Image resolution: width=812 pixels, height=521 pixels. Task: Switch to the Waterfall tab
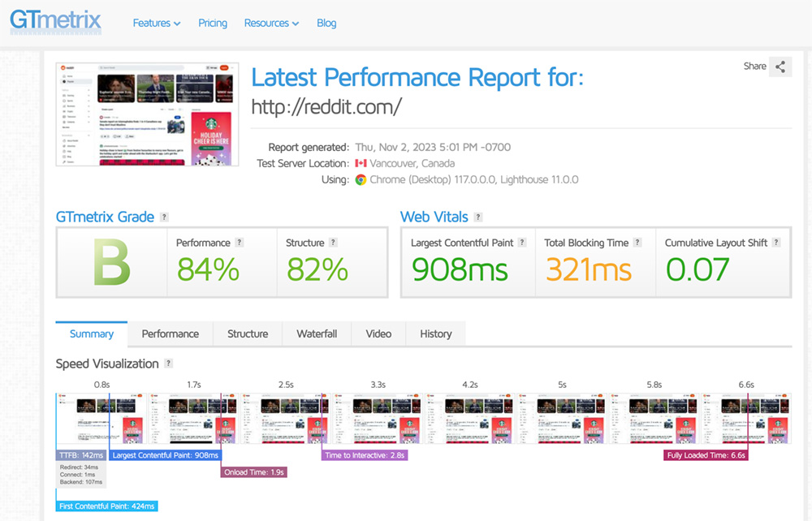pos(317,334)
